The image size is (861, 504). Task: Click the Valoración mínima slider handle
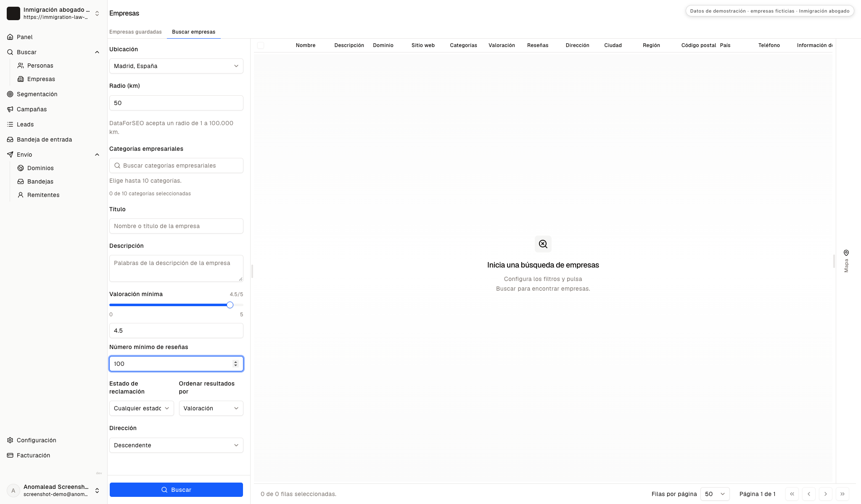(230, 305)
